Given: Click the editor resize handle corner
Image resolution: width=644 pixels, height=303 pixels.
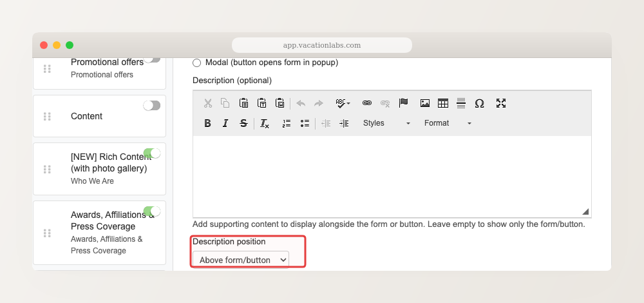Looking at the screenshot, I should [585, 211].
